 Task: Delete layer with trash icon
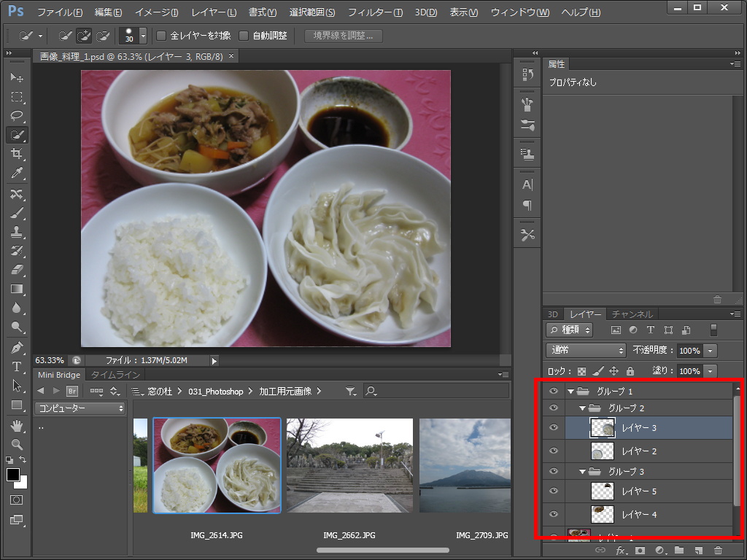[x=718, y=550]
